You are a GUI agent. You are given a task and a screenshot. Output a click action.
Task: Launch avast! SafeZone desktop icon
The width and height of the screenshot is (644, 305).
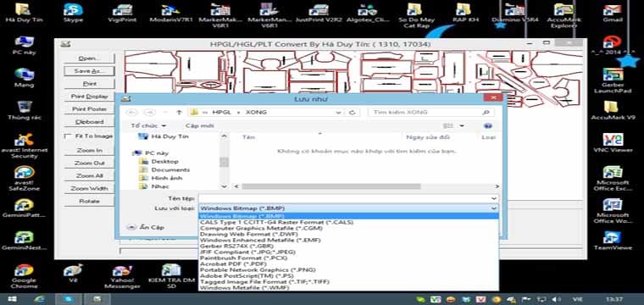(x=25, y=179)
